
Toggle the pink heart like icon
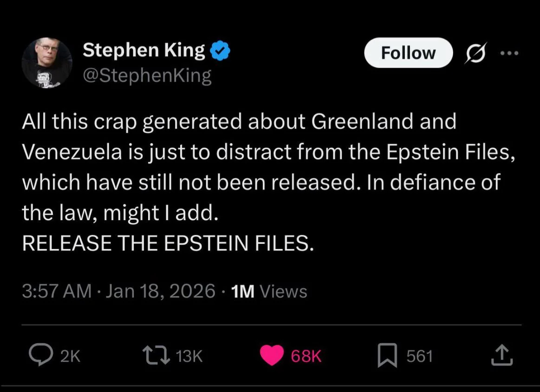coord(272,356)
